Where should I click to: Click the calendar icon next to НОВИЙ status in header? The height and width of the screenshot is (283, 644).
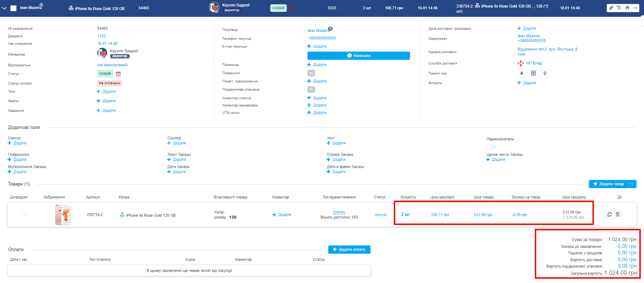coord(291,8)
